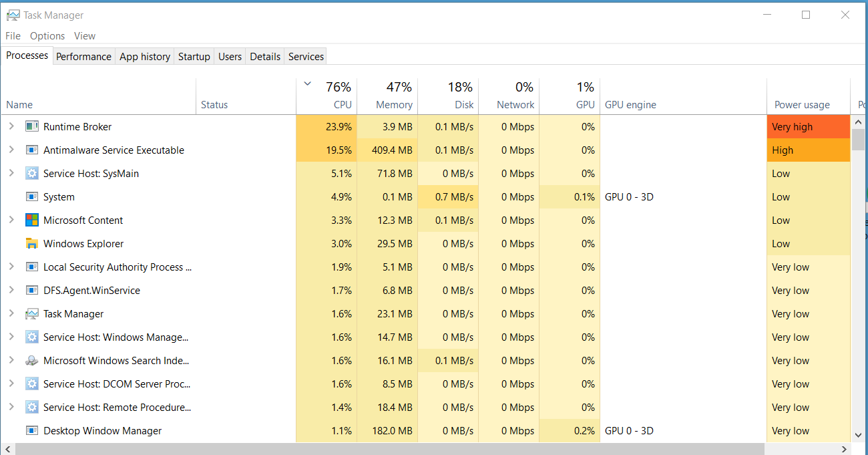868x455 pixels.
Task: Switch to the Startup tab
Action: 194,57
